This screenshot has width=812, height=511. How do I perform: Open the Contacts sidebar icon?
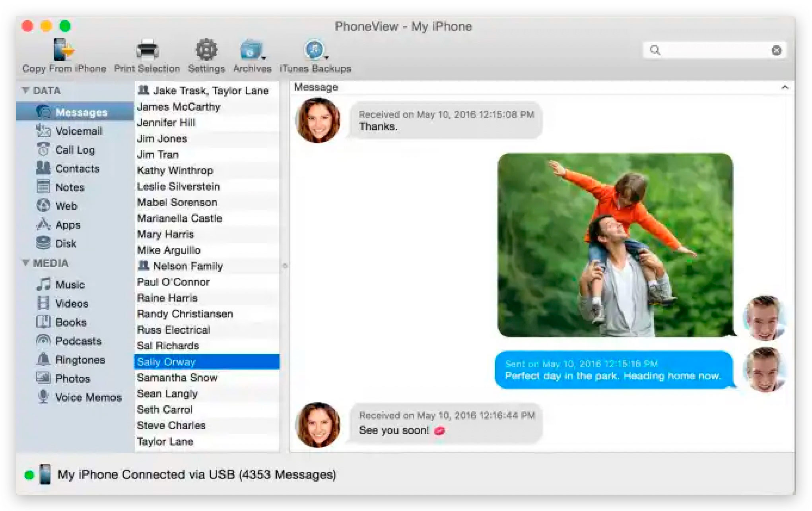pos(43,168)
